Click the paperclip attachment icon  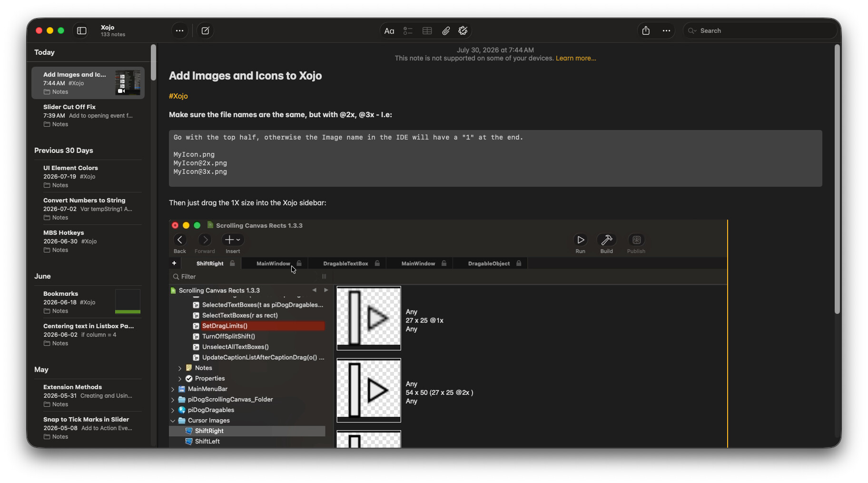coord(446,31)
